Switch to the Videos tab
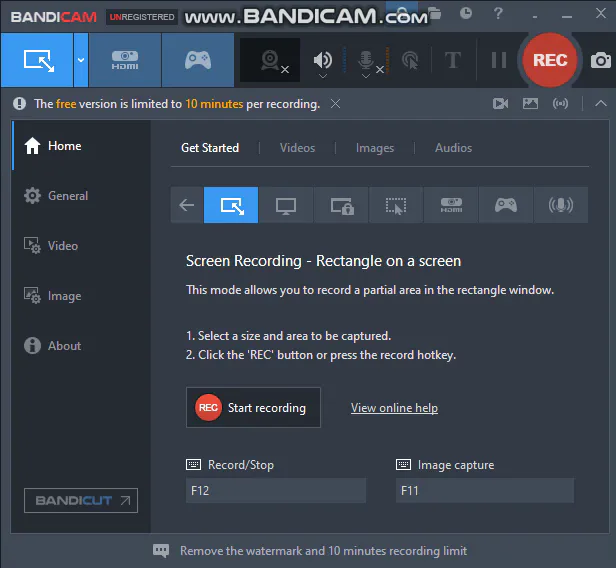Viewport: 616px width, 568px height. (297, 148)
